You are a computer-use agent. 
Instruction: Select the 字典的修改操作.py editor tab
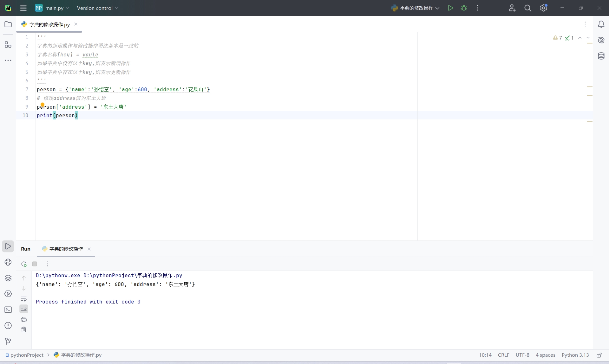coord(49,24)
